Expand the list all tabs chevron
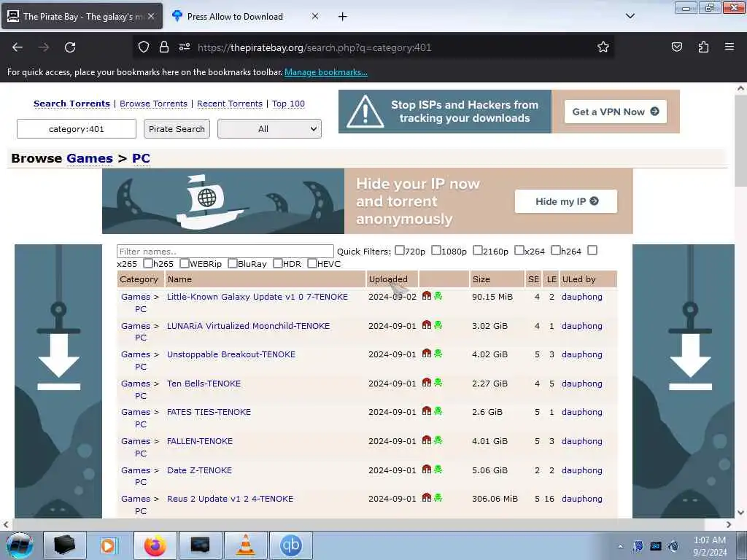Viewport: 747px width, 560px height. [x=630, y=16]
